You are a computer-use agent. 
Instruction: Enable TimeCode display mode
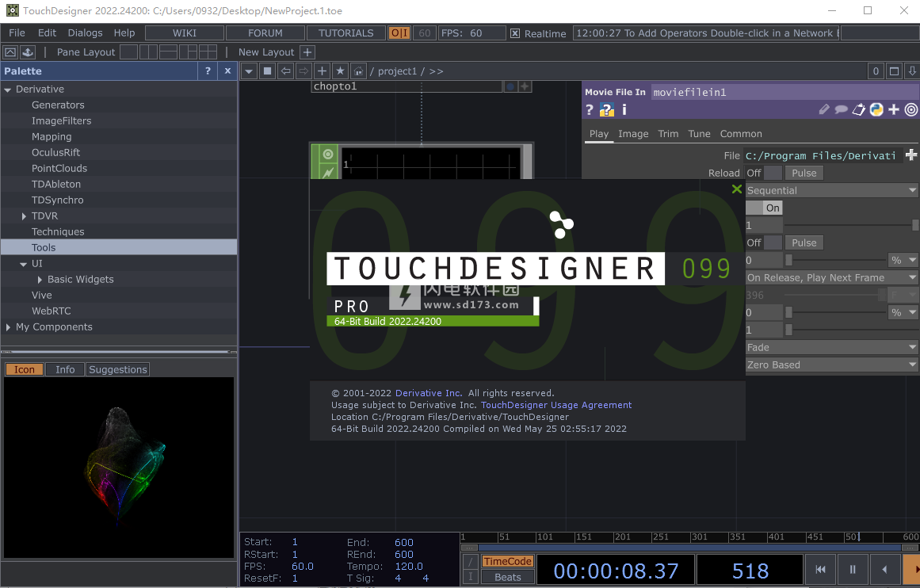click(507, 562)
